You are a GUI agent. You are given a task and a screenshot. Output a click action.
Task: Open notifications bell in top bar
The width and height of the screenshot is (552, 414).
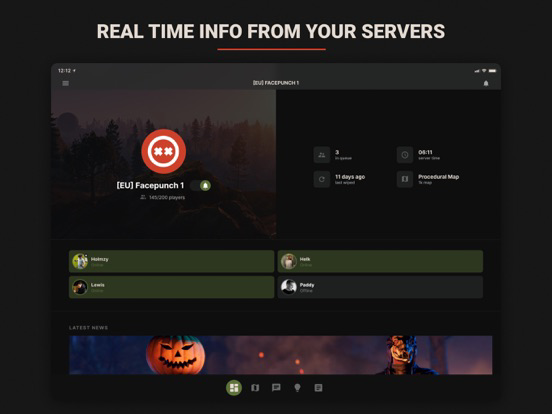(x=486, y=83)
